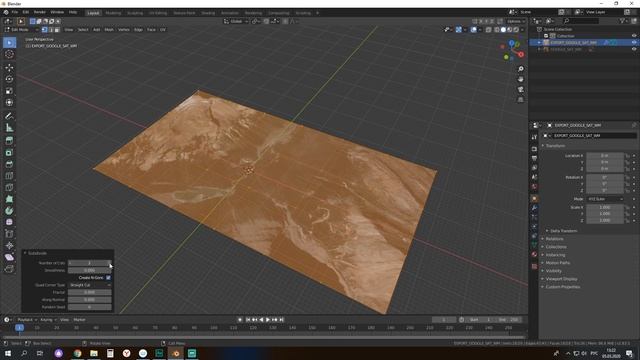The height and width of the screenshot is (360, 640).
Task: Switch to material preview shading
Action: 510,30
